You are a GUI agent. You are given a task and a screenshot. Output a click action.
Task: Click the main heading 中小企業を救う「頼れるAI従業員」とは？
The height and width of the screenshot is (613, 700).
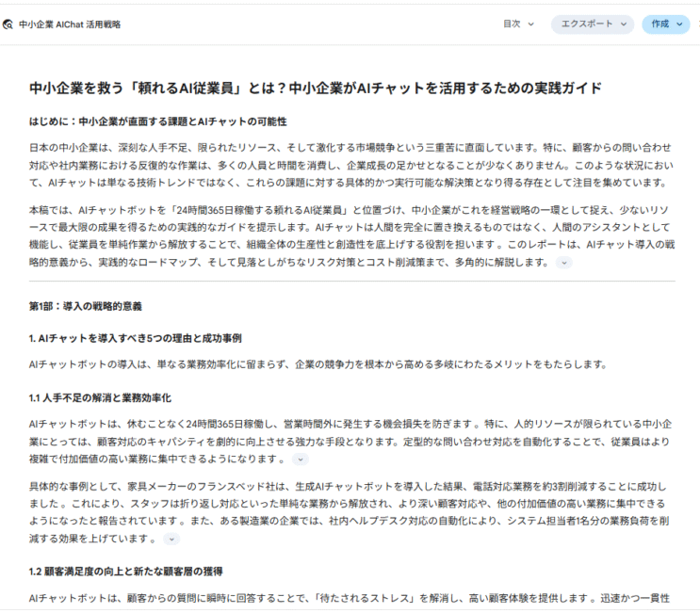316,89
